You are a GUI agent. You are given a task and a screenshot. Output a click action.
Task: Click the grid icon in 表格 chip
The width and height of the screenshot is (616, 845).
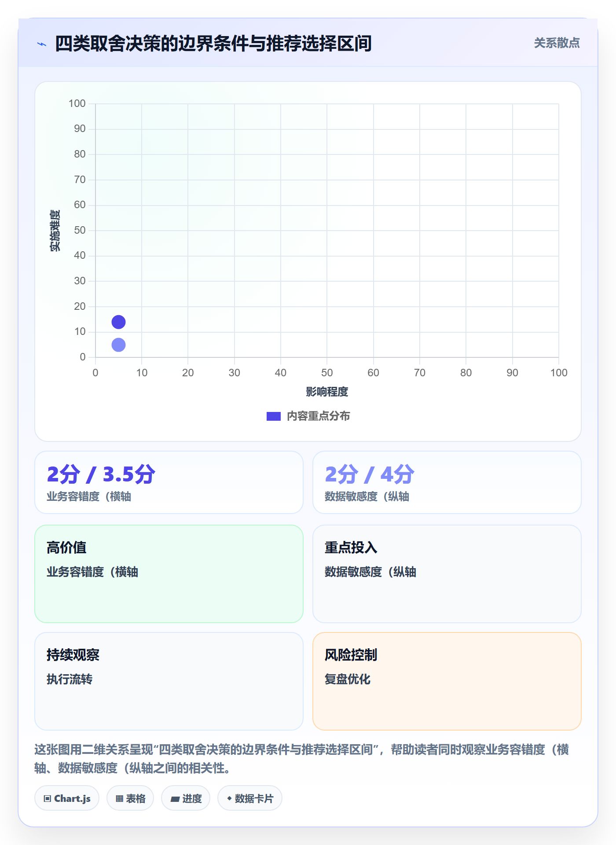point(119,799)
